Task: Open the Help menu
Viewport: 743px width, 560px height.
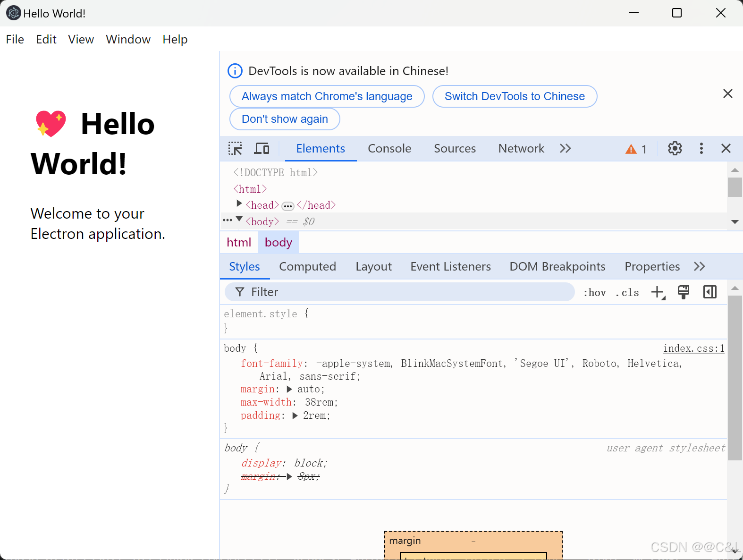Action: [x=175, y=40]
